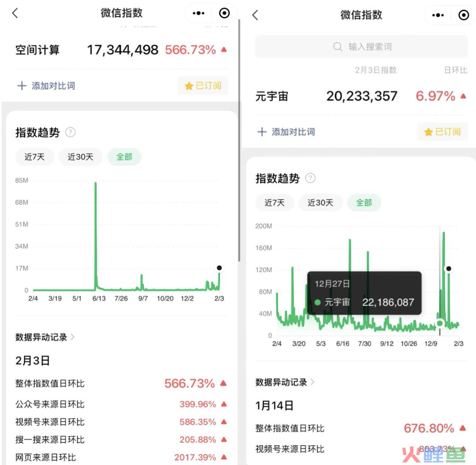This screenshot has height=465, width=476.
Task: Tap the circle close icon on left screen
Action: [x=224, y=13]
